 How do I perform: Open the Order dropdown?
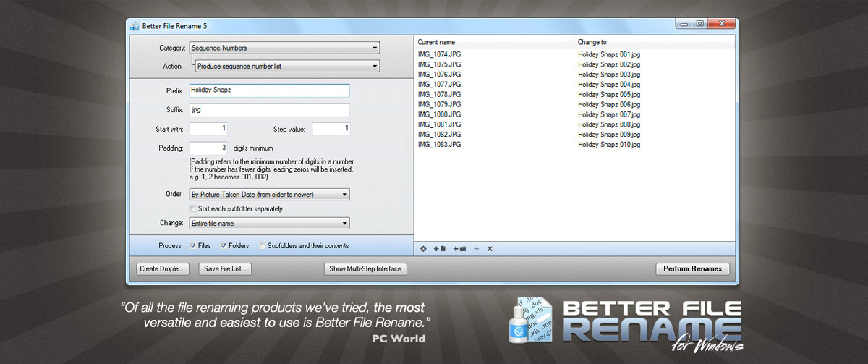pyautogui.click(x=269, y=195)
